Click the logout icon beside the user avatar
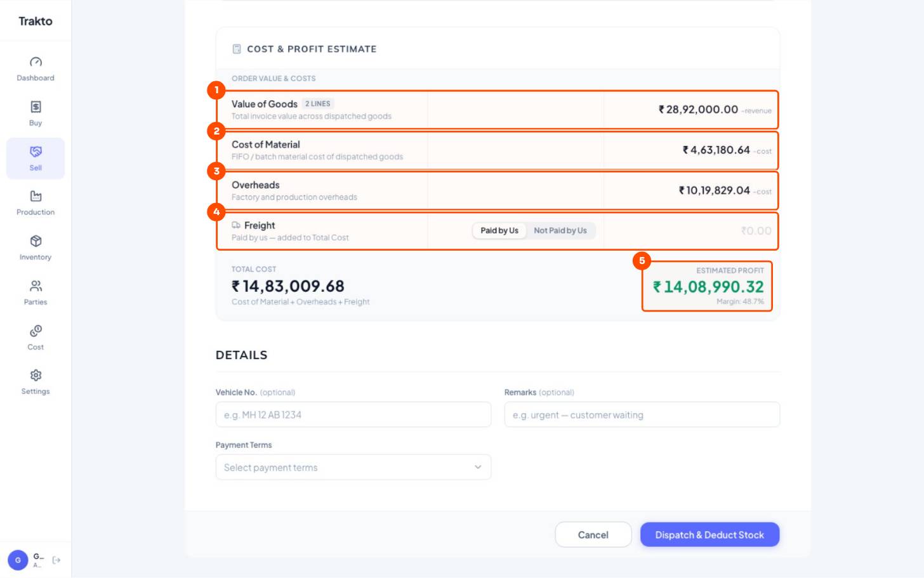This screenshot has width=924, height=578. coord(56,560)
